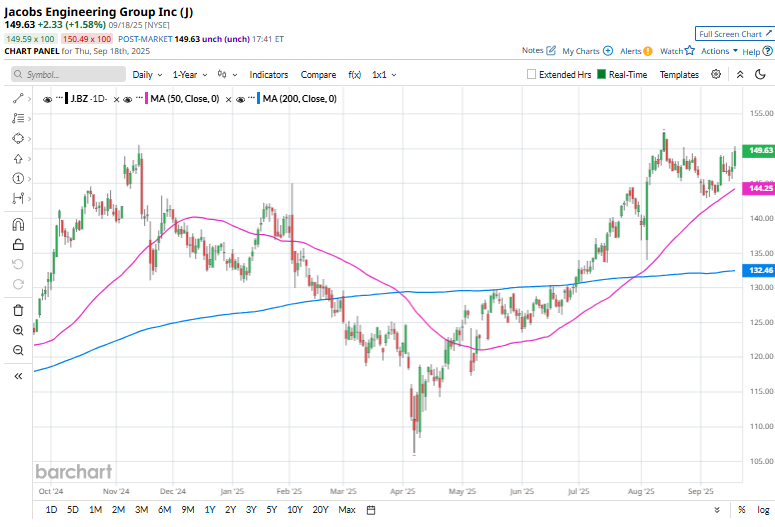Open the Indicators menu

point(269,75)
